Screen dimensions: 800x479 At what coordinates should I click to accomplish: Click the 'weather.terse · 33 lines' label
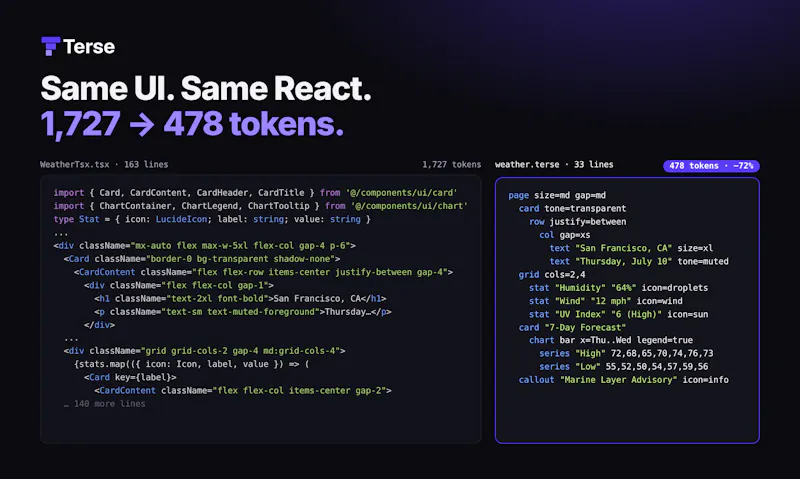click(554, 164)
